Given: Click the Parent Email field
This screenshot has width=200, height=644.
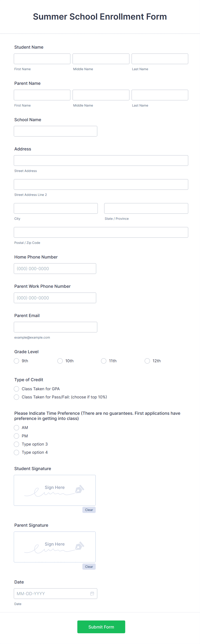Looking at the screenshot, I should coord(55,327).
